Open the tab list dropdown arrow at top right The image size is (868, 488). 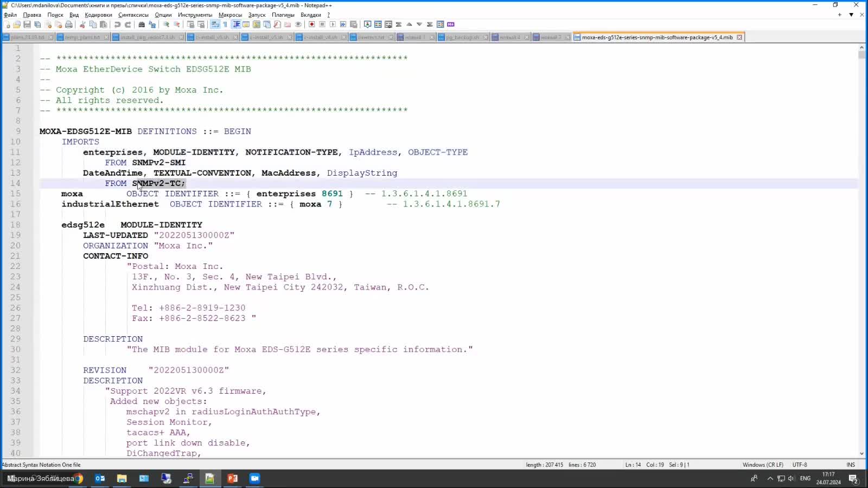pyautogui.click(x=851, y=15)
